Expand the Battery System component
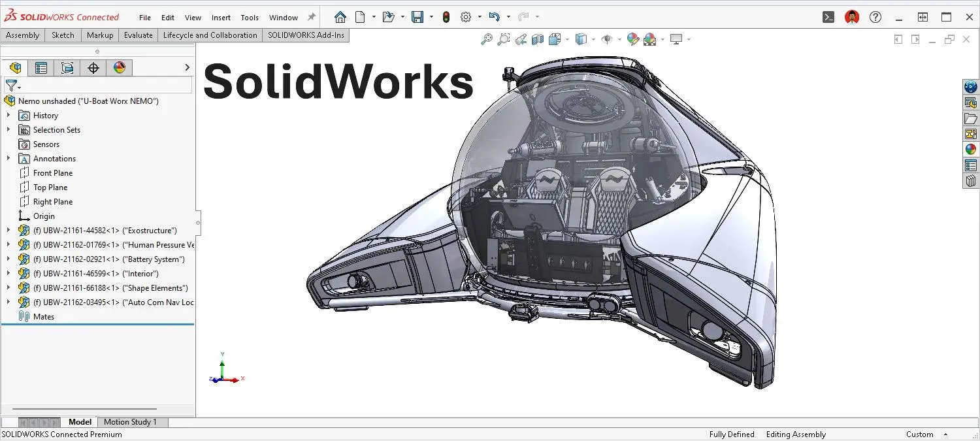Image resolution: width=980 pixels, height=441 pixels. pyautogui.click(x=8, y=259)
